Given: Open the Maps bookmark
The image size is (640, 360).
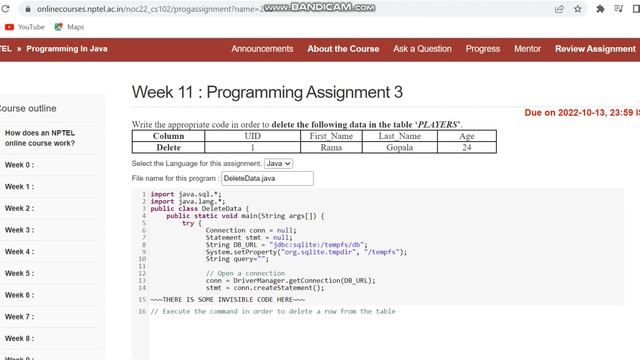Looking at the screenshot, I should pyautogui.click(x=69, y=27).
